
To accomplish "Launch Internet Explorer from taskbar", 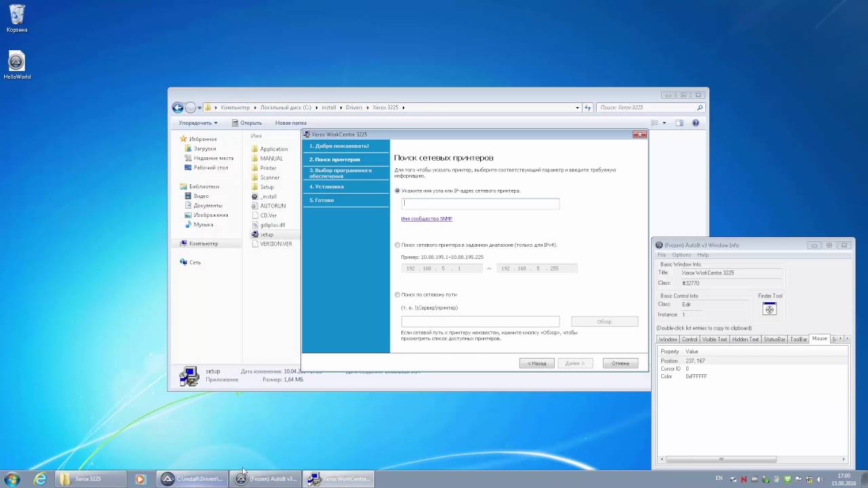I will (40, 479).
